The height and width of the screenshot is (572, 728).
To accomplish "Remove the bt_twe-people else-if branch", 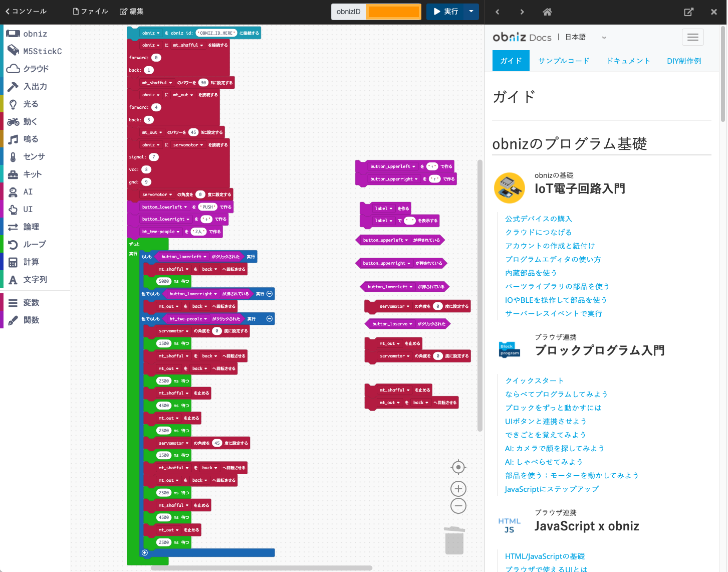I will [x=270, y=319].
